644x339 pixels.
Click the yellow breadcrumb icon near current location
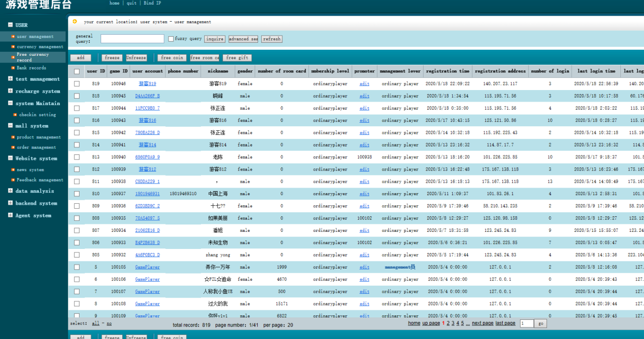click(x=74, y=22)
